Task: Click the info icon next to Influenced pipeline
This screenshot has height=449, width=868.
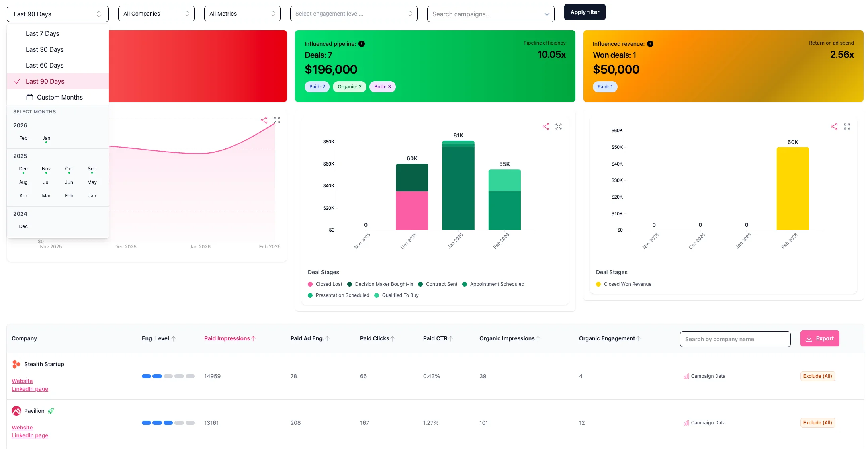Action: pos(362,44)
